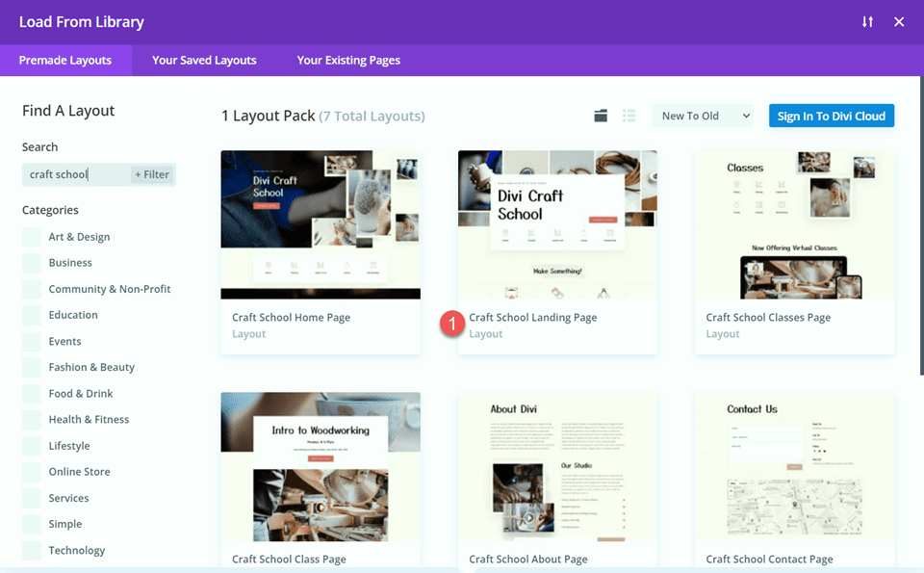Check the Lifestyle category
924x573 pixels.
point(32,446)
